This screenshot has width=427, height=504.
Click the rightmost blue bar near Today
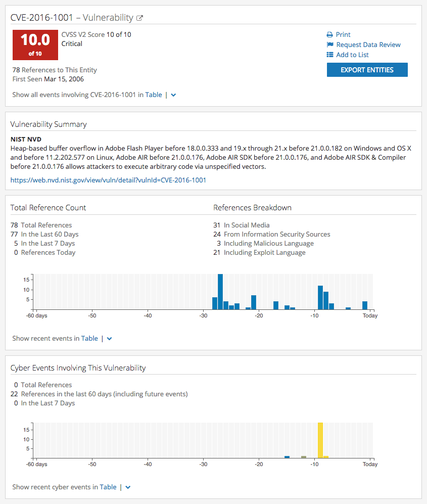click(x=365, y=305)
